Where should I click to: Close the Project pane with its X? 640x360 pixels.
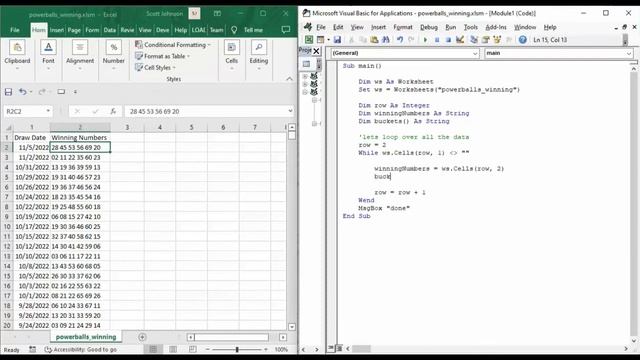click(316, 51)
